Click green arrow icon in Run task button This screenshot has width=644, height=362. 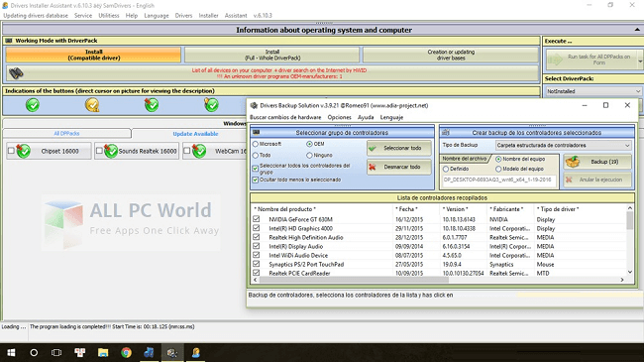point(555,60)
